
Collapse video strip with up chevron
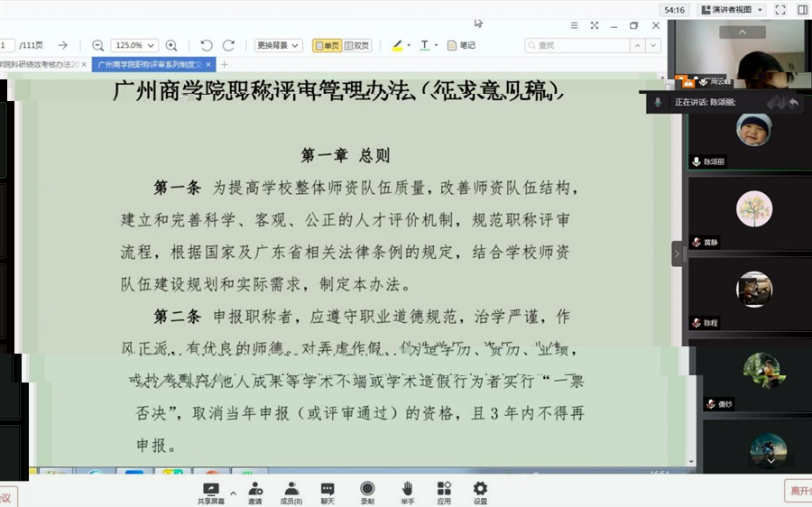[743, 32]
